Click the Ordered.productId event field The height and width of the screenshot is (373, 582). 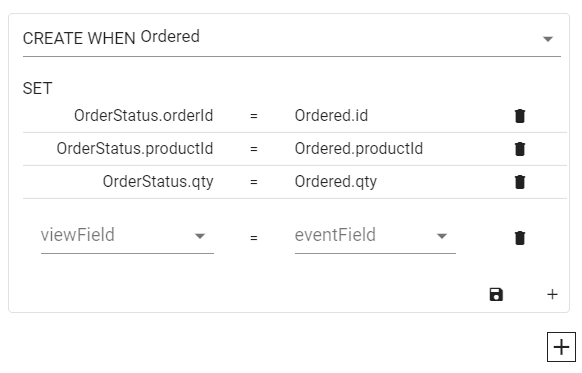coord(359,149)
